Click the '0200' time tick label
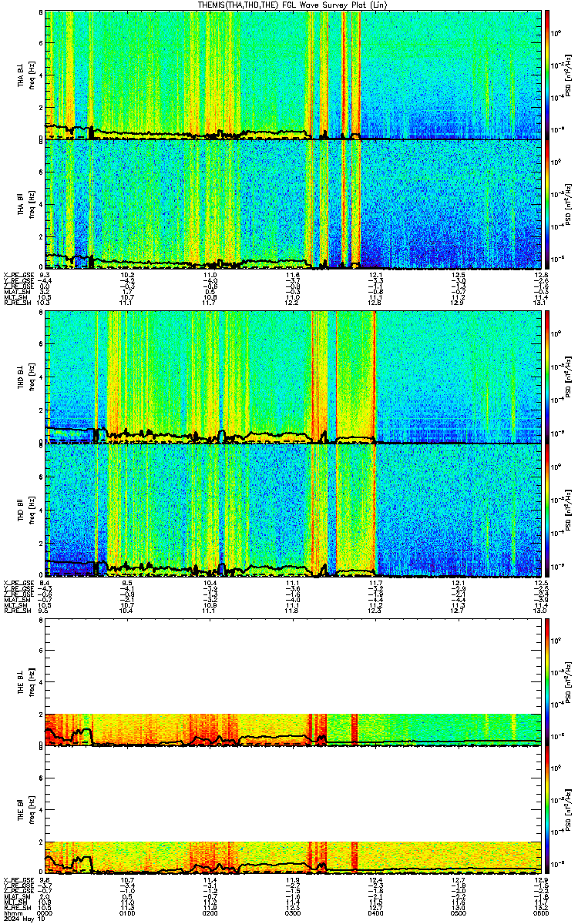 [210, 912]
